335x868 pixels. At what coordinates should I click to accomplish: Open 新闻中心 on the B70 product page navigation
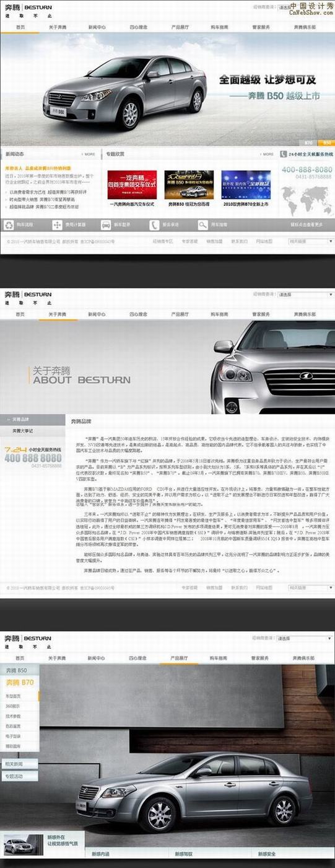97,658
